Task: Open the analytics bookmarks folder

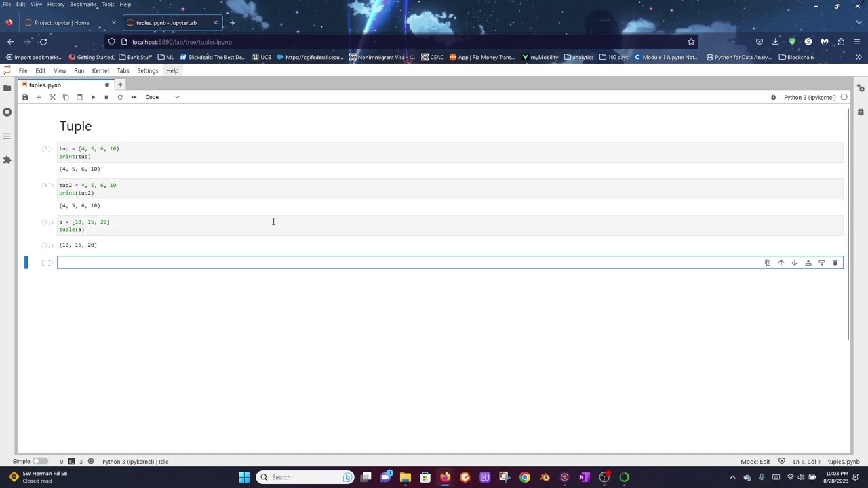Action: [578, 57]
